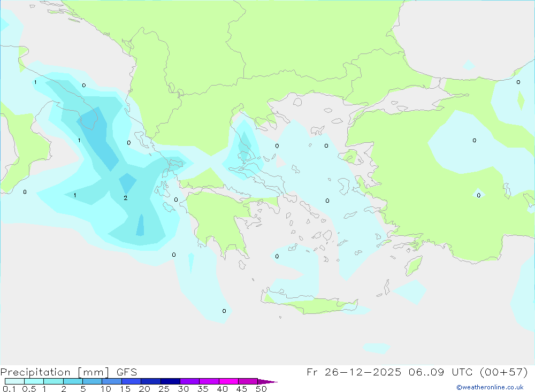535x392 pixels.
Task: Select the 30–35 mm legend color box
Action: point(190,381)
